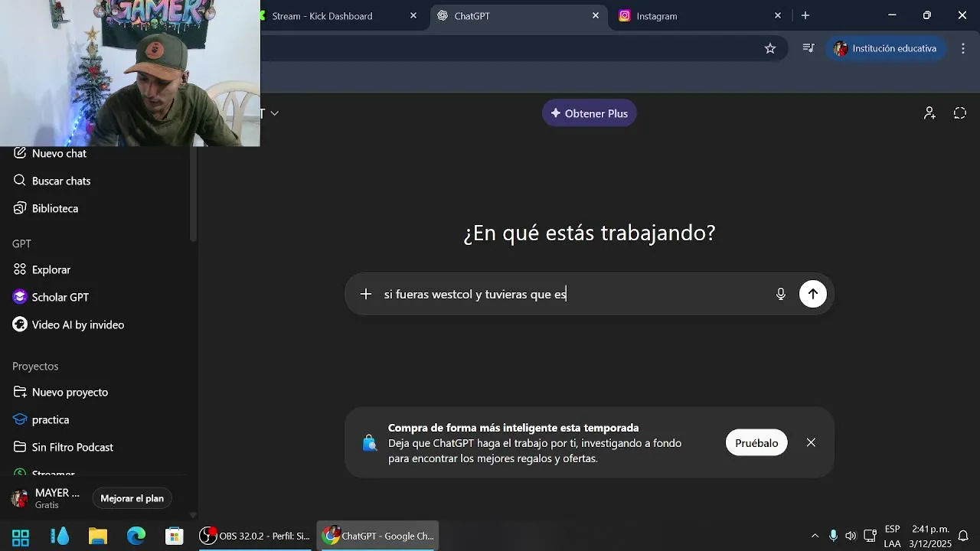This screenshot has height=551, width=980.
Task: Send the prompt with the arrow button
Action: coord(813,294)
